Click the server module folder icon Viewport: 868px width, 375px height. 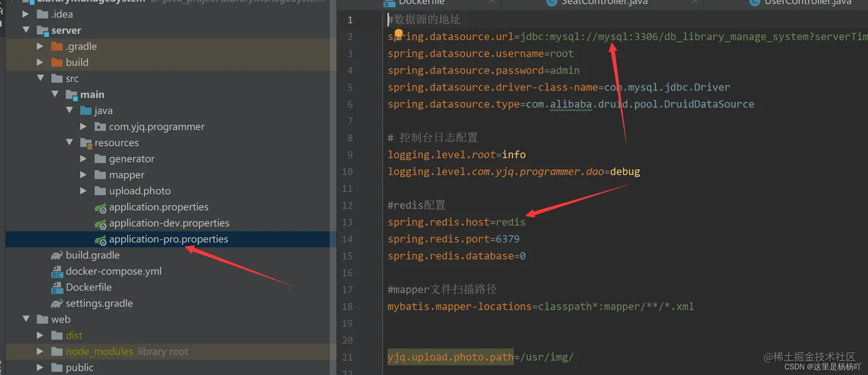(x=42, y=30)
